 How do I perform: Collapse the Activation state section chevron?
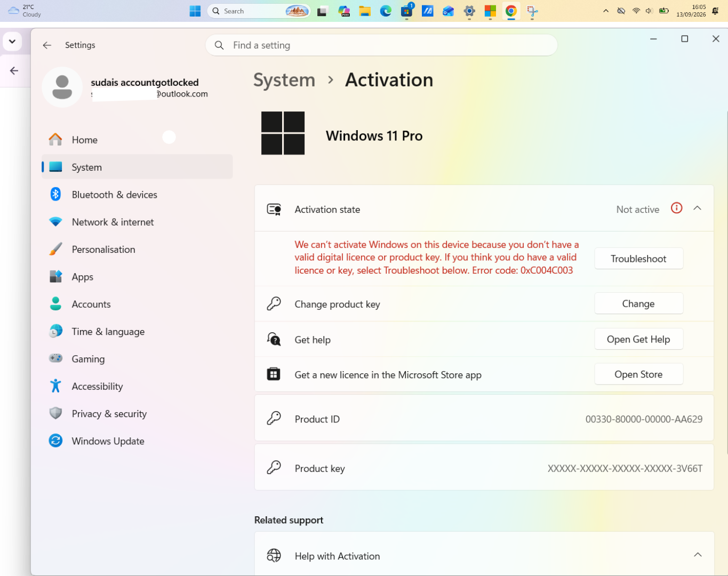pos(697,209)
